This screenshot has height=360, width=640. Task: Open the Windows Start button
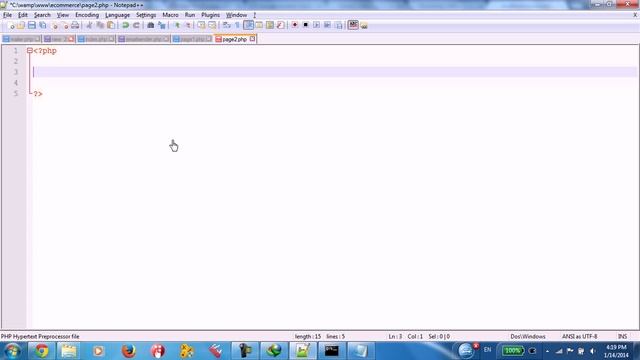12,351
